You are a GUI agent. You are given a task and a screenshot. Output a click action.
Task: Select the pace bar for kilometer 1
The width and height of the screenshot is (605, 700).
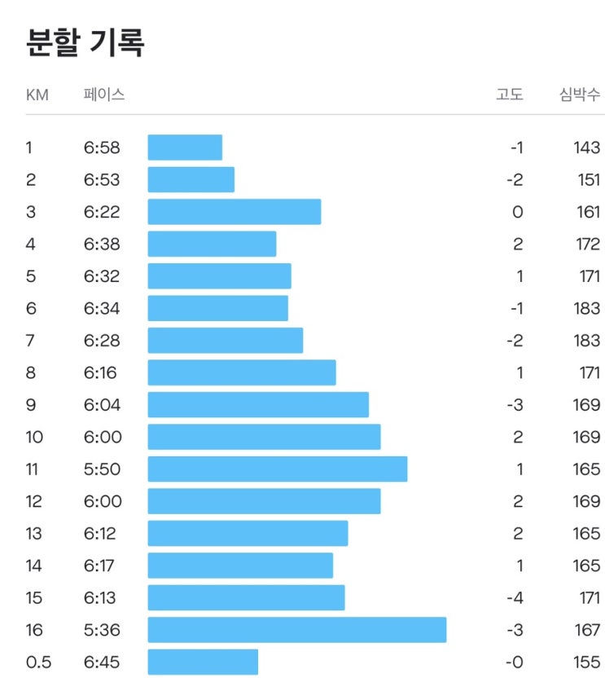pos(185,147)
